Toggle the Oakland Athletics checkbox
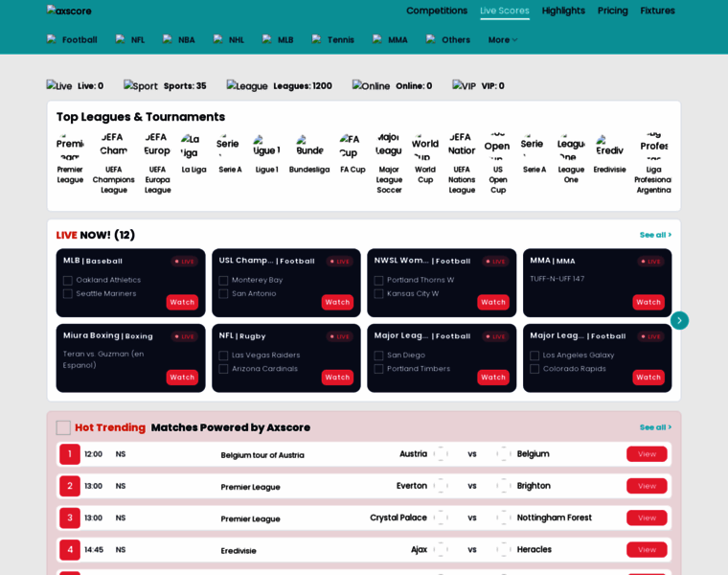The height and width of the screenshot is (575, 728). (68, 281)
